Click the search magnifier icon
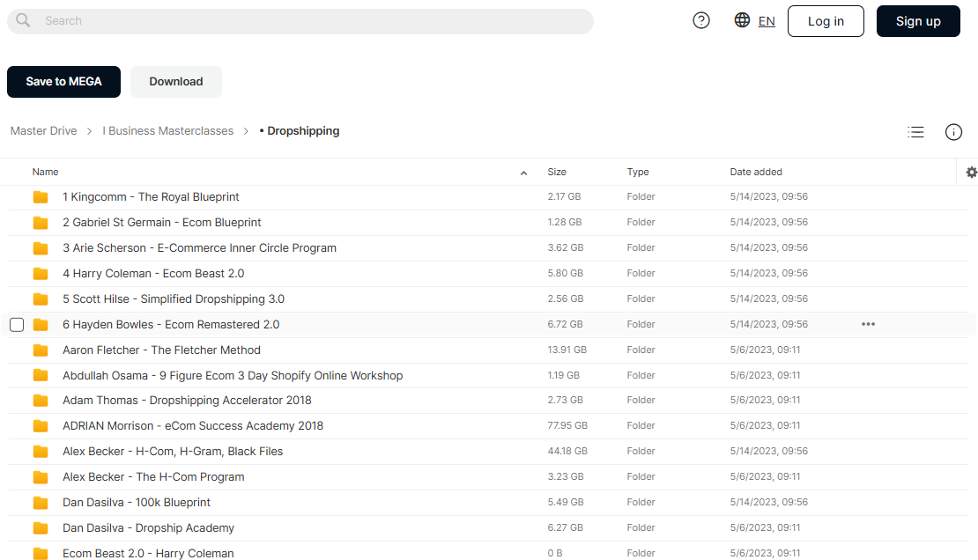 pos(23,20)
